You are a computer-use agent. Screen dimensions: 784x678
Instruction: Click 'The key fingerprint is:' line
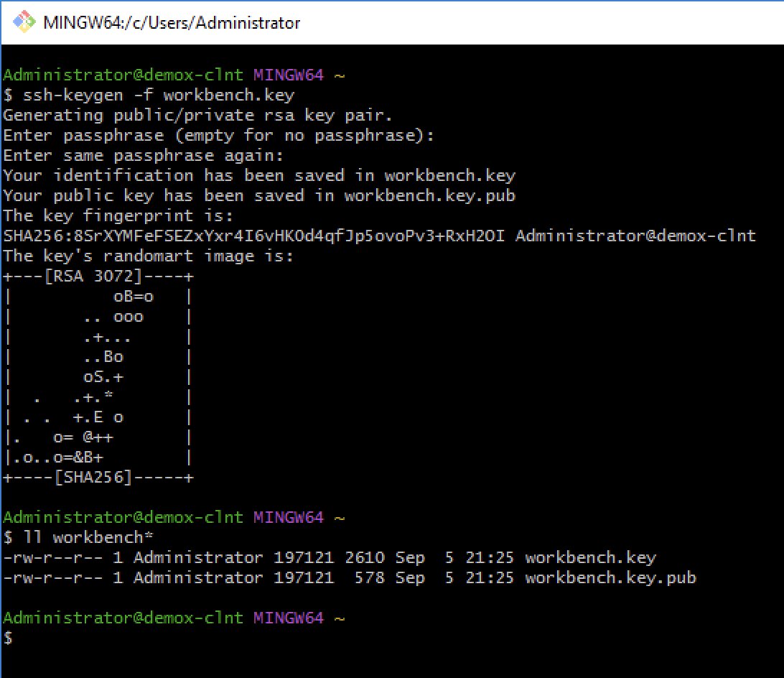118,215
